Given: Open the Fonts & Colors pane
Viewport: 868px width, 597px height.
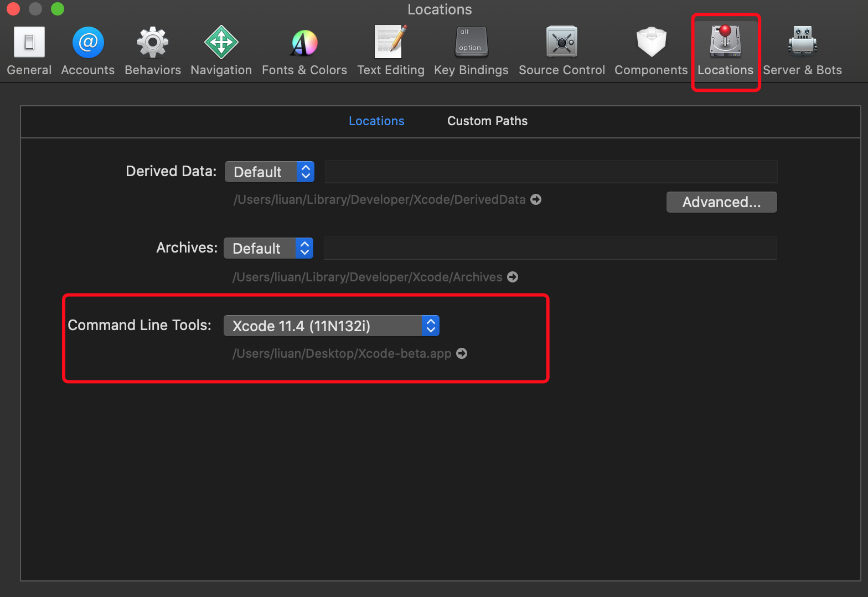Looking at the screenshot, I should click(x=304, y=50).
